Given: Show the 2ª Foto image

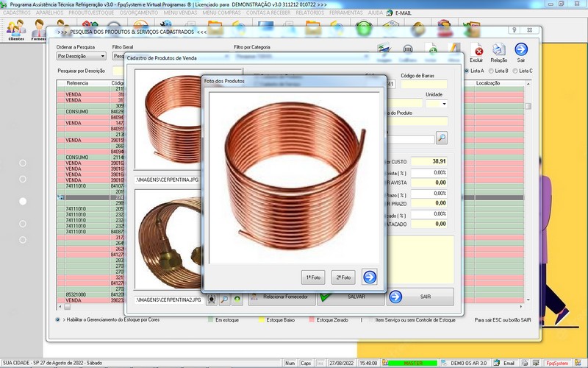Looking at the screenshot, I should point(343,277).
